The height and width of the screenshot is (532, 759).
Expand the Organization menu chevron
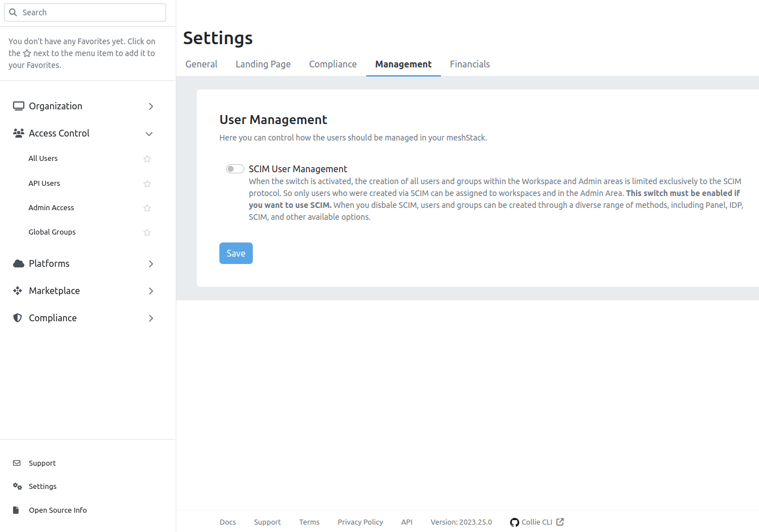pyautogui.click(x=151, y=106)
